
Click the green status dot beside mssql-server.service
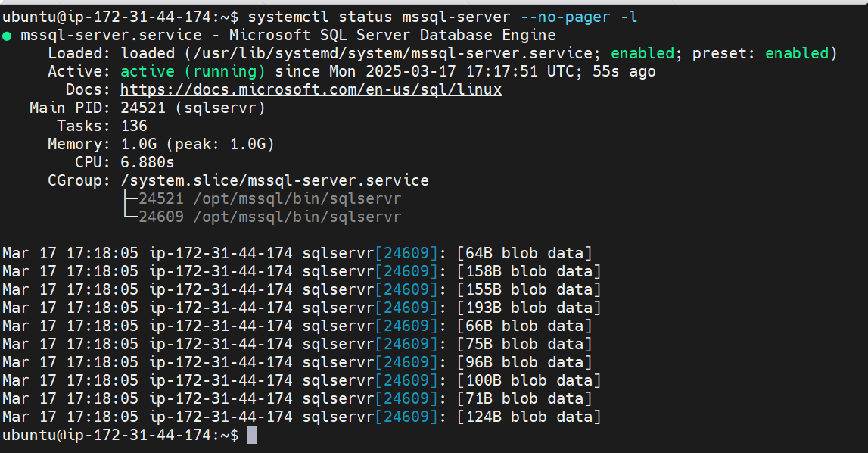[x=8, y=36]
